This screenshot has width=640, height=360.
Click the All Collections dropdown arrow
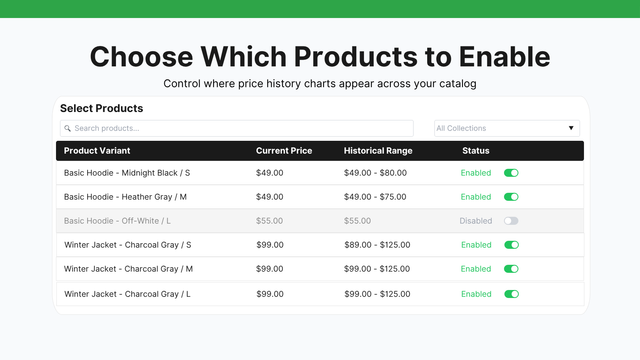(x=571, y=128)
